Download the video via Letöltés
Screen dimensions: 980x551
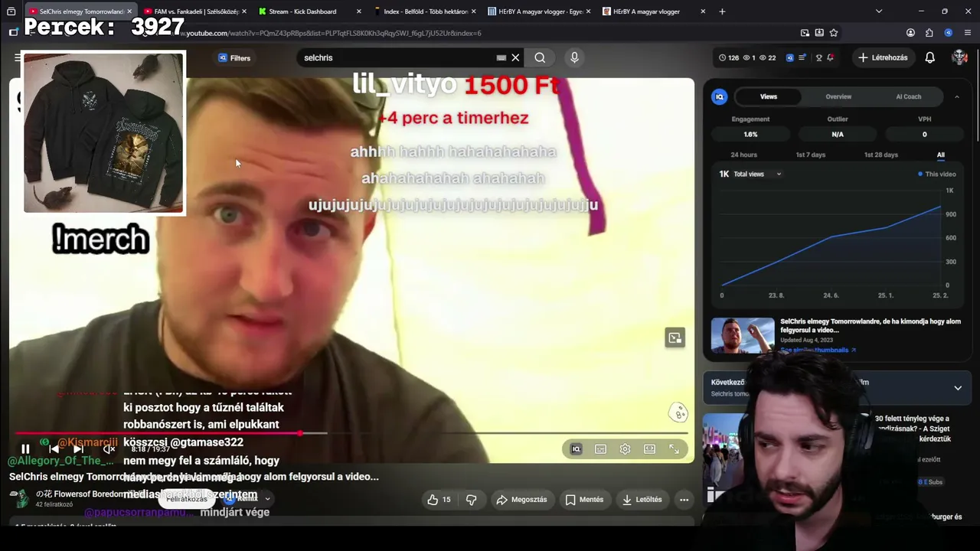coord(642,500)
